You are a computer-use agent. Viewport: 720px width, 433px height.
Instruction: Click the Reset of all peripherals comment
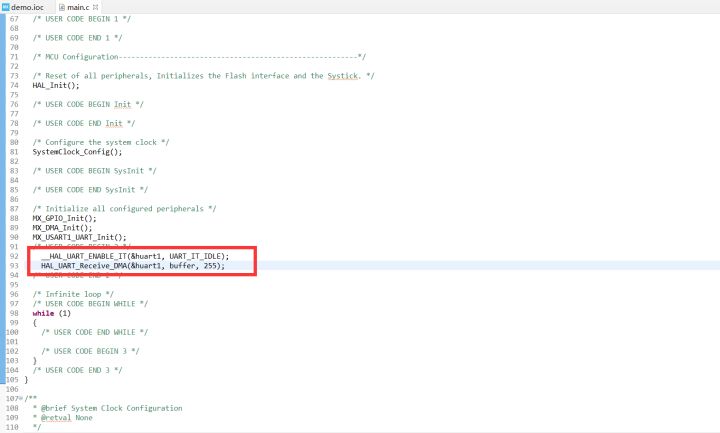203,76
